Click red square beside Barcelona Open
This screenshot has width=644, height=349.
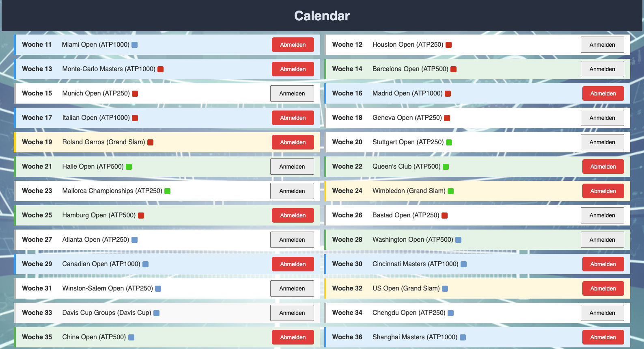454,69
